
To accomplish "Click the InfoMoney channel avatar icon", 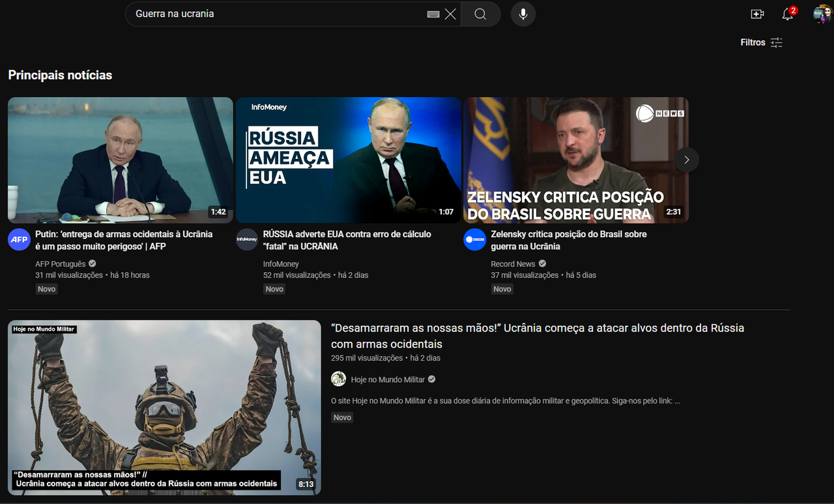I will coord(247,240).
